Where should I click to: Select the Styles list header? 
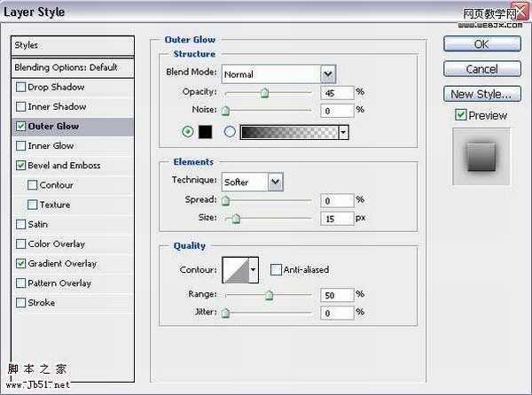click(x=71, y=45)
